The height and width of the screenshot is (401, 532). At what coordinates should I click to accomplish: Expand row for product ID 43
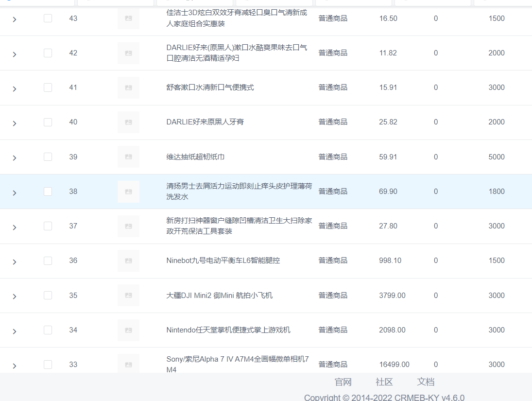point(14,19)
